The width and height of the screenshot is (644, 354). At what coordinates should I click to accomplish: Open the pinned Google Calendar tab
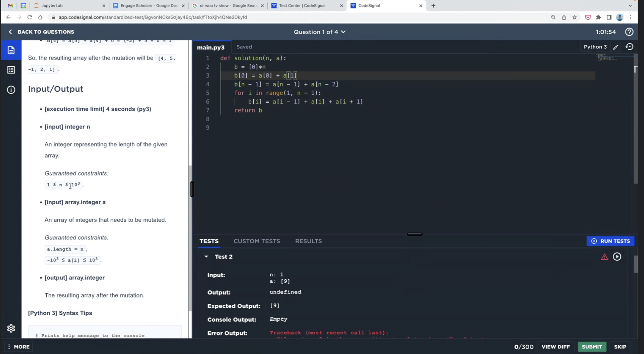(x=23, y=5)
